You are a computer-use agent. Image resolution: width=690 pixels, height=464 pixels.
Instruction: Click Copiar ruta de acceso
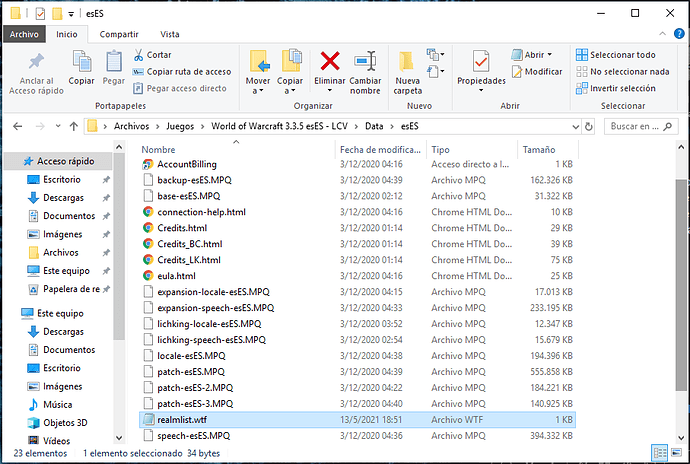tap(182, 72)
